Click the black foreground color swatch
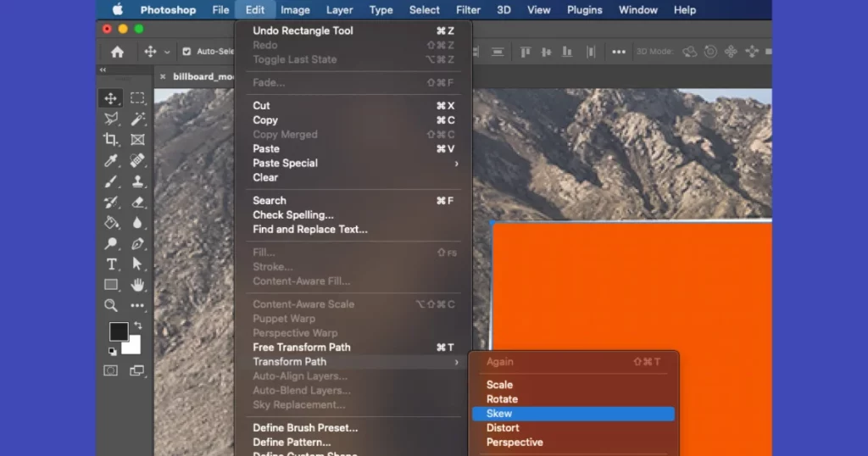868x456 pixels. [118, 331]
